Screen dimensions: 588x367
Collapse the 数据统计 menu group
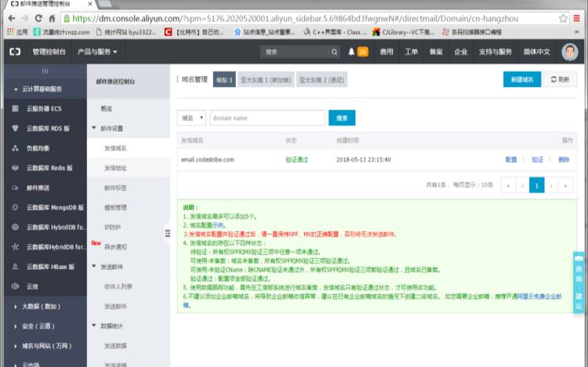(x=94, y=325)
